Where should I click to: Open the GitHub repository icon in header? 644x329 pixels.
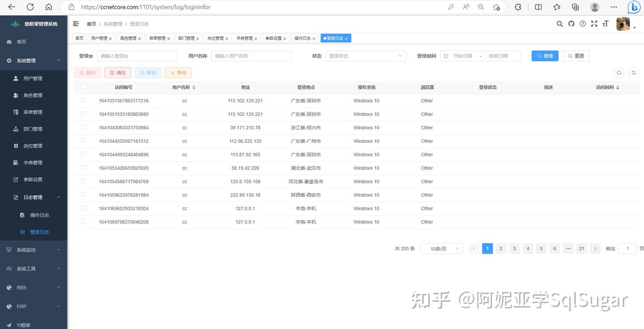571,24
